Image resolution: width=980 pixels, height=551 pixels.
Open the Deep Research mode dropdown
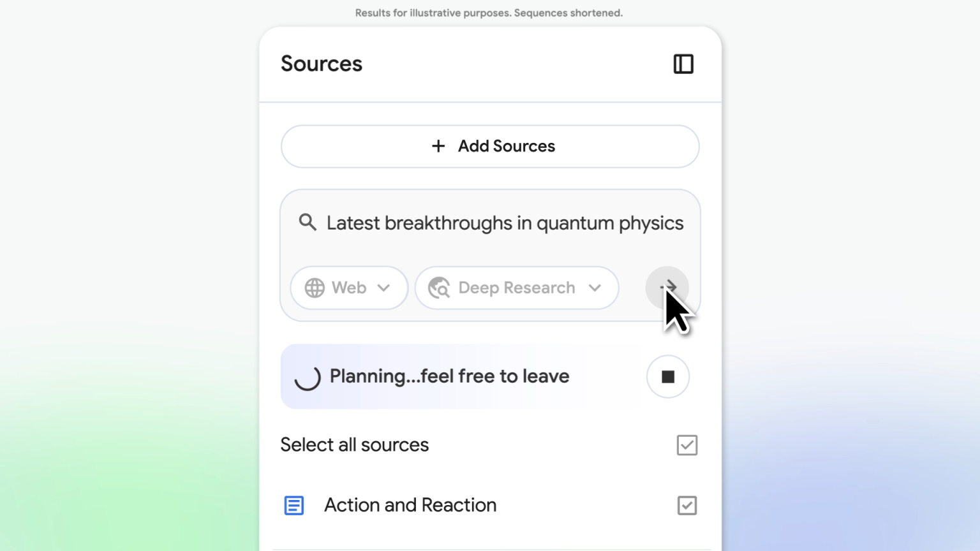tap(517, 288)
